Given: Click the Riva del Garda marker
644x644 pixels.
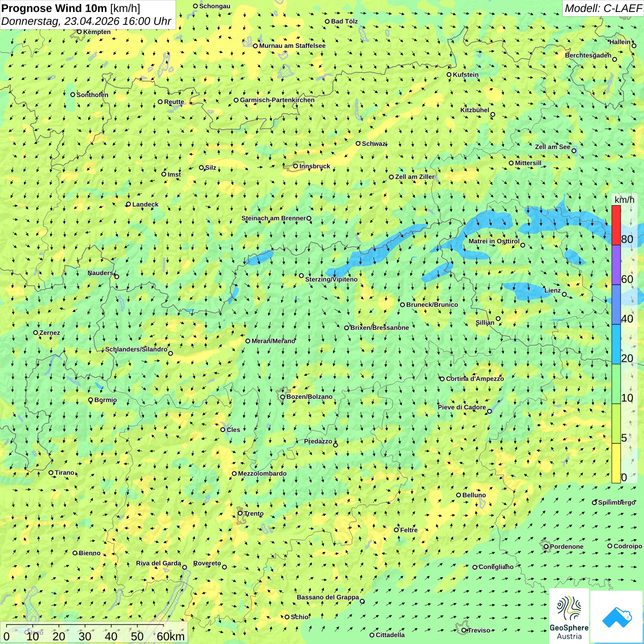Looking at the screenshot, I should 184,567.
